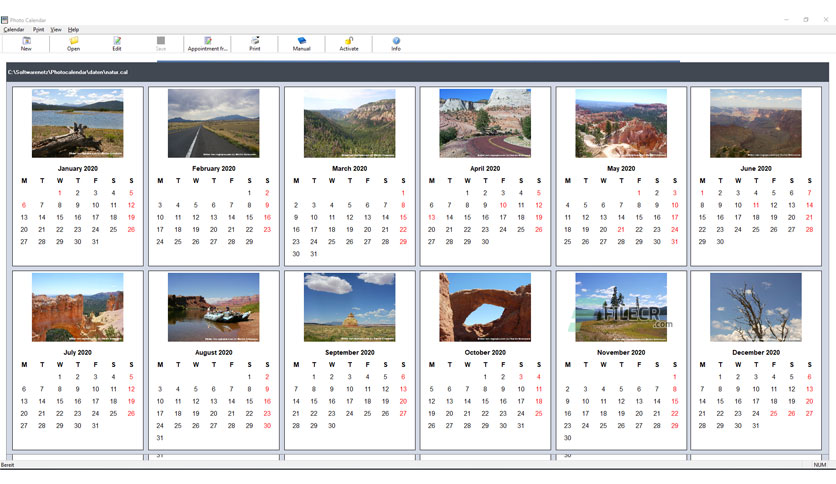The height and width of the screenshot is (484, 836).
Task: Click the calendar file path text
Action: coord(68,72)
